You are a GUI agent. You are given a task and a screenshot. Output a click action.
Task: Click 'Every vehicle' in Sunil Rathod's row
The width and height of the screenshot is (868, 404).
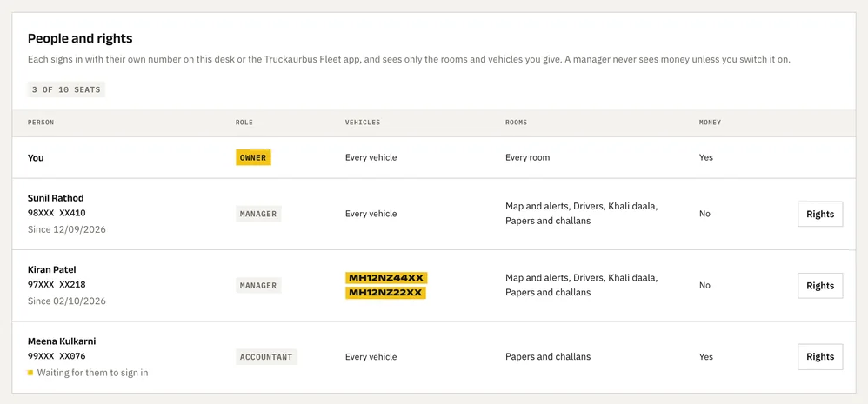click(371, 214)
